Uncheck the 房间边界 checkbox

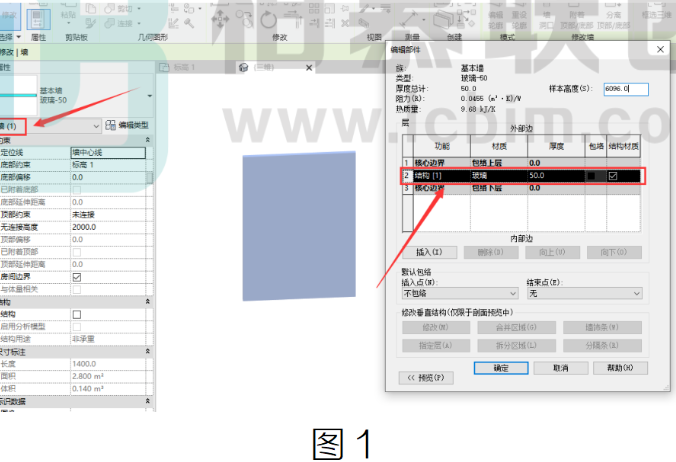tap(77, 277)
